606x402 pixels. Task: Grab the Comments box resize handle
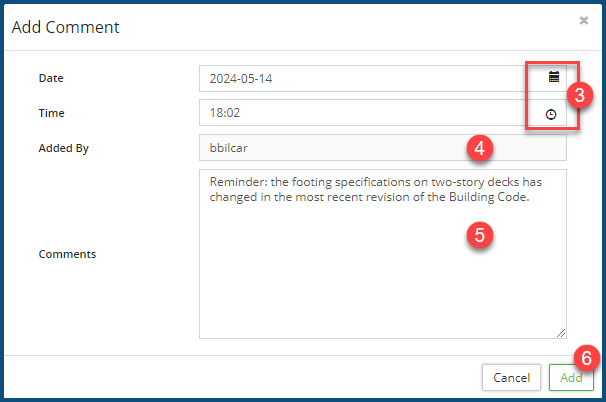561,333
